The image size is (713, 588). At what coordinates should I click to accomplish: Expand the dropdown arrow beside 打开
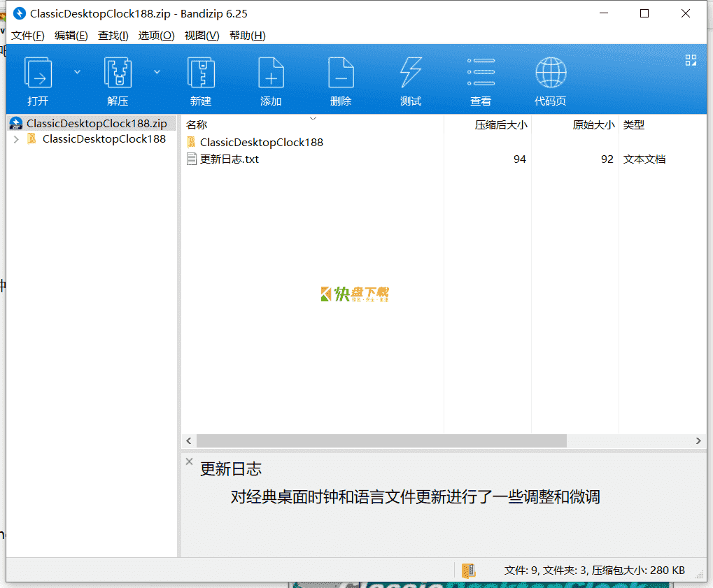[x=77, y=72]
